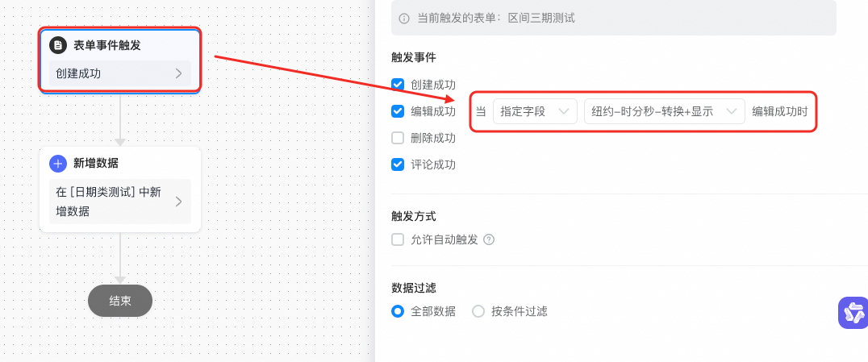Open 创建成功 chevron arrow in trigger node
The height and width of the screenshot is (362, 868).
coord(178,73)
